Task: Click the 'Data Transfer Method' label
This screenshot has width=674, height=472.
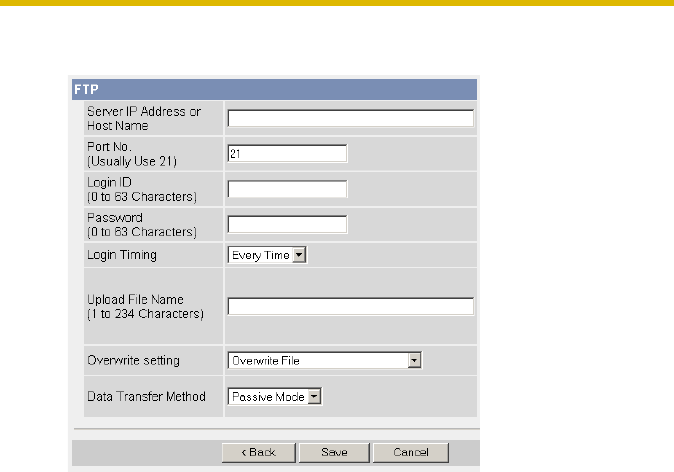Action: (147, 396)
